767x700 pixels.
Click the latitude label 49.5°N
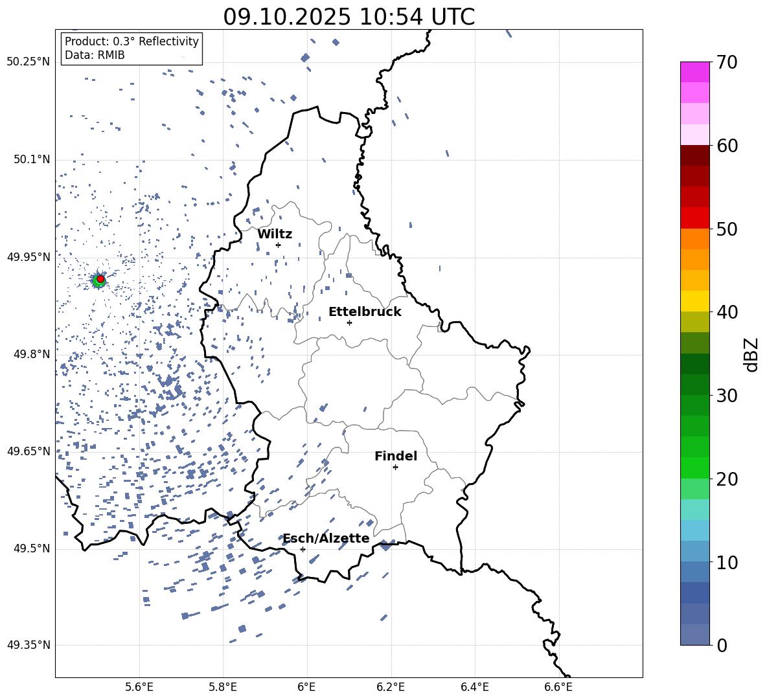32,548
